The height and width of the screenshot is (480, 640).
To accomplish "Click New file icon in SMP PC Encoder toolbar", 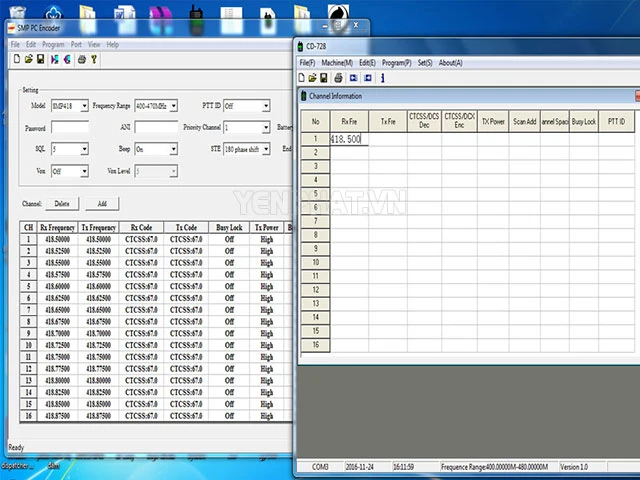I will point(16,59).
